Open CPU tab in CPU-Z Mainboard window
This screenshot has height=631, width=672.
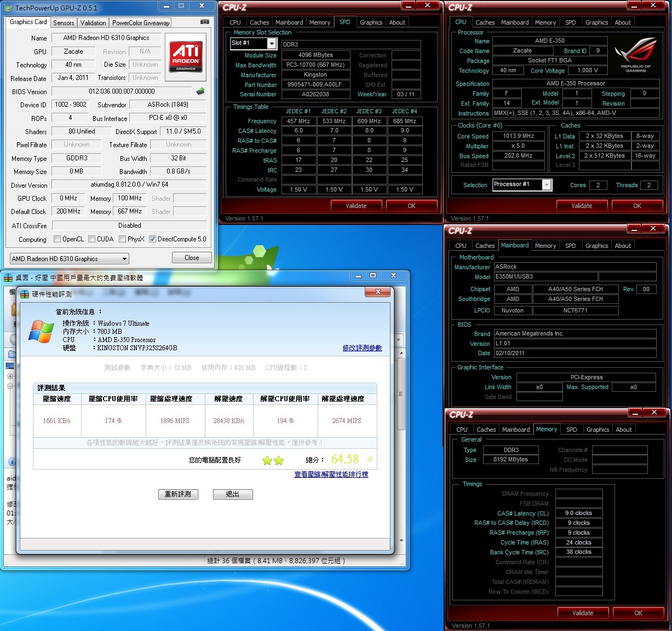tap(461, 246)
